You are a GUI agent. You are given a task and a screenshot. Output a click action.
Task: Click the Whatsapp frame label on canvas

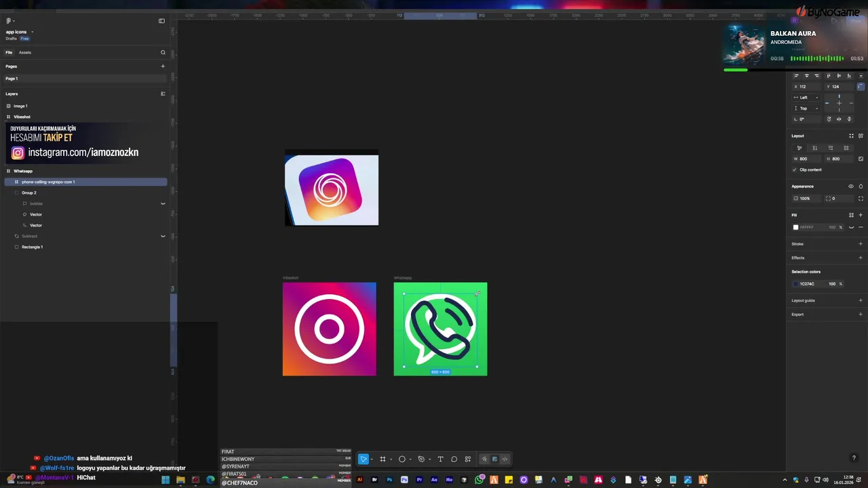tap(403, 278)
